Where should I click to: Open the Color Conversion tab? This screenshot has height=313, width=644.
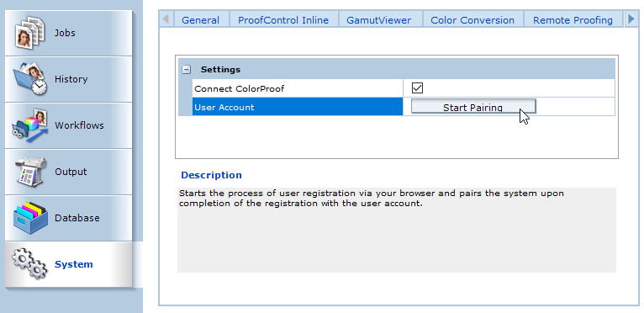coord(472,19)
